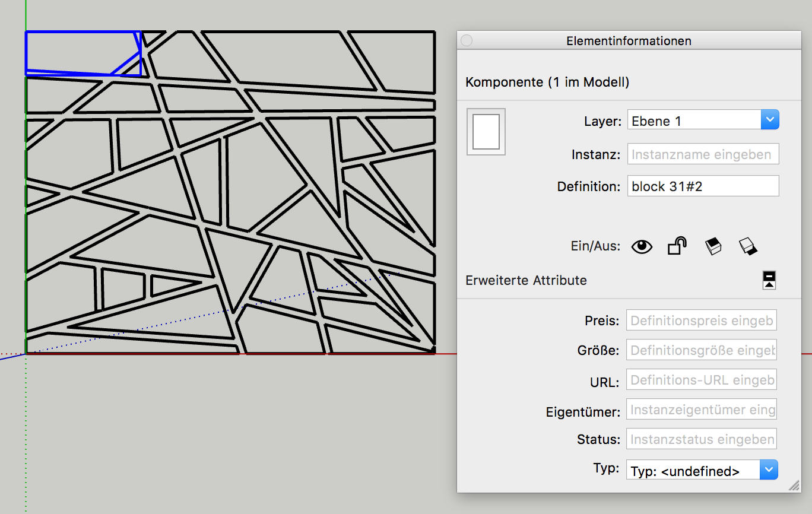812x514 pixels.
Task: Click the panel resize grip corner
Action: click(794, 486)
